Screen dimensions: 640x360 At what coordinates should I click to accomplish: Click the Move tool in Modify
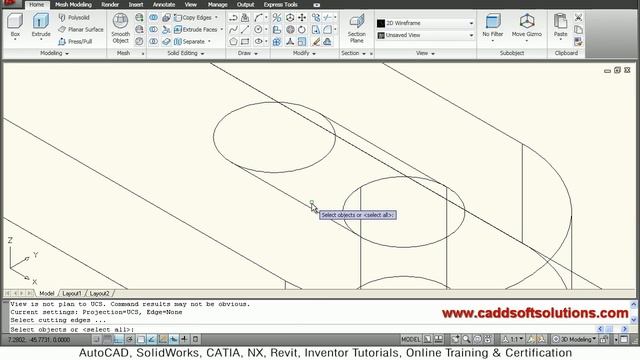pyautogui.click(x=302, y=18)
